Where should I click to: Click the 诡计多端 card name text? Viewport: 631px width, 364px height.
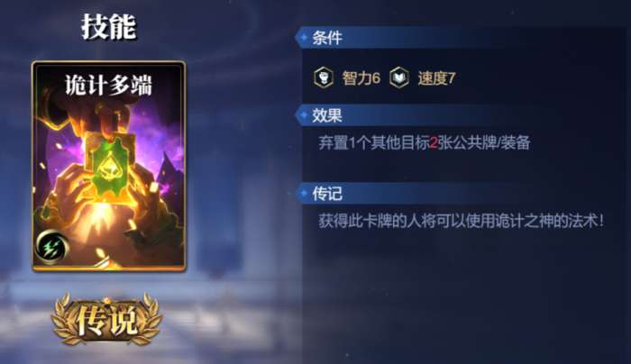point(109,86)
